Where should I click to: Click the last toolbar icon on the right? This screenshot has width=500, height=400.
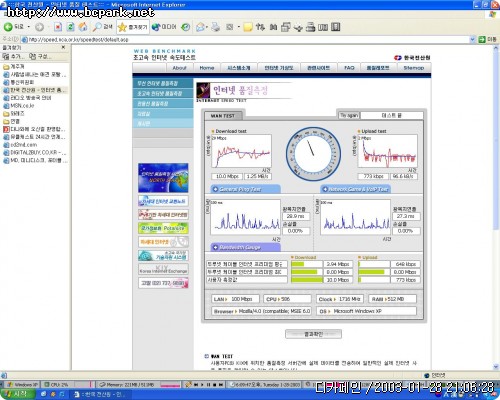click(336, 27)
